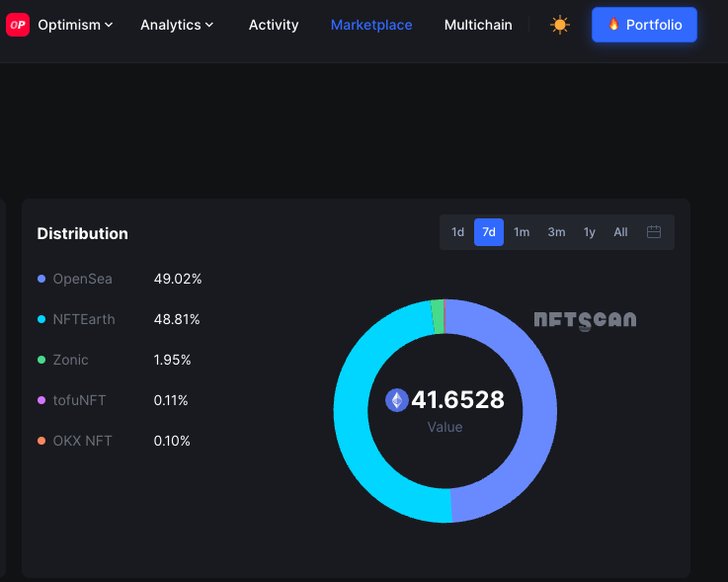Go to the Marketplace tab
This screenshot has height=582, width=728.
coord(371,25)
